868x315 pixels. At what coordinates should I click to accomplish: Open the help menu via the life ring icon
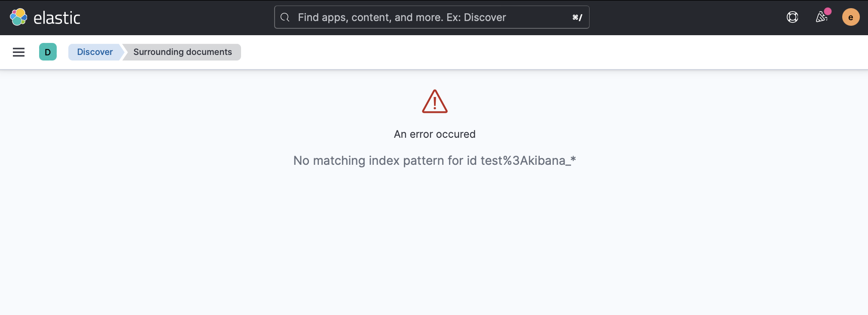click(792, 17)
